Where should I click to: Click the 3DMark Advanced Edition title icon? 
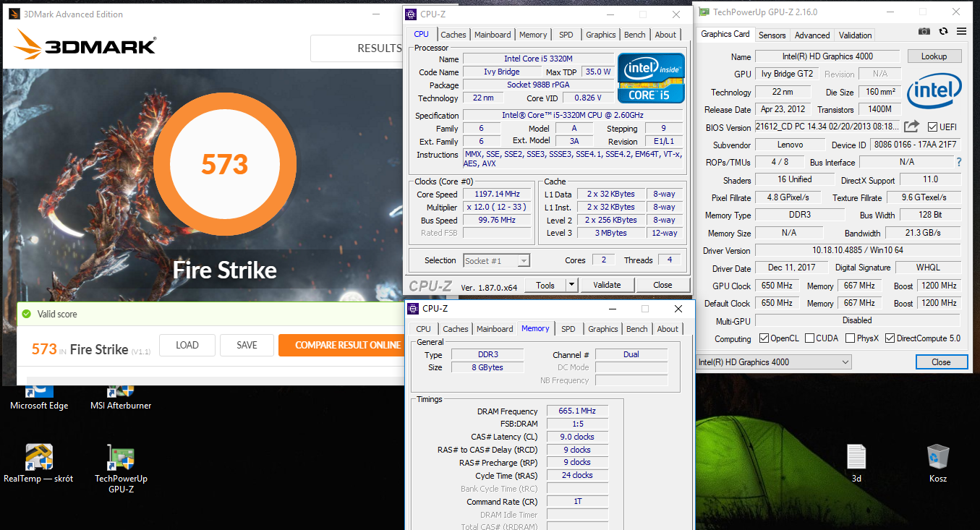tap(14, 14)
